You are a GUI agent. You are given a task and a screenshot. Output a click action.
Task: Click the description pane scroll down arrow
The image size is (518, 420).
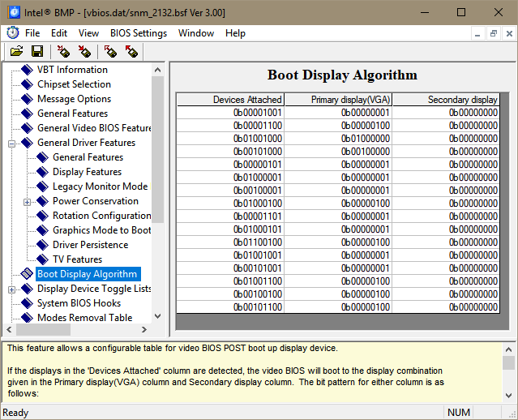coord(509,395)
